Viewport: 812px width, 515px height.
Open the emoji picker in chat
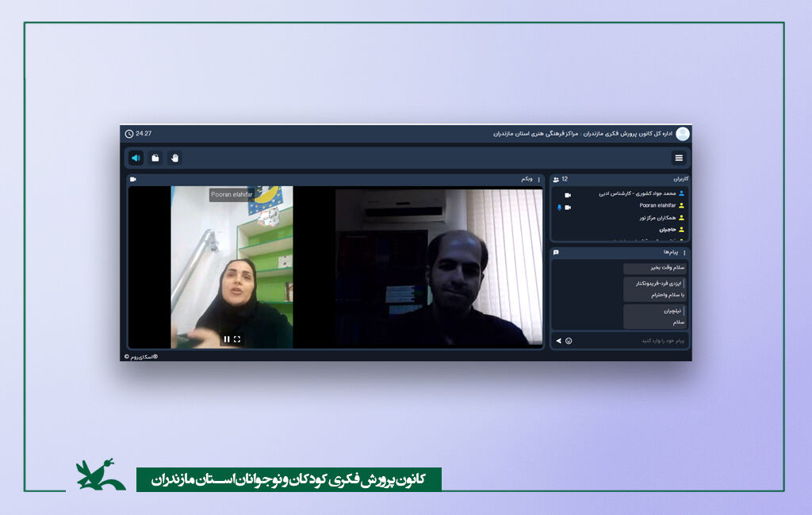[569, 341]
